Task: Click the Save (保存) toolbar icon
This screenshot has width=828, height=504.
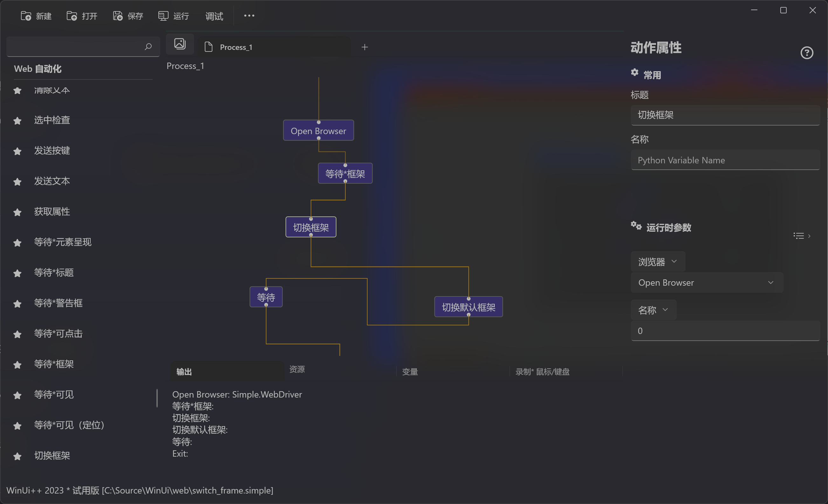Action: (x=118, y=16)
